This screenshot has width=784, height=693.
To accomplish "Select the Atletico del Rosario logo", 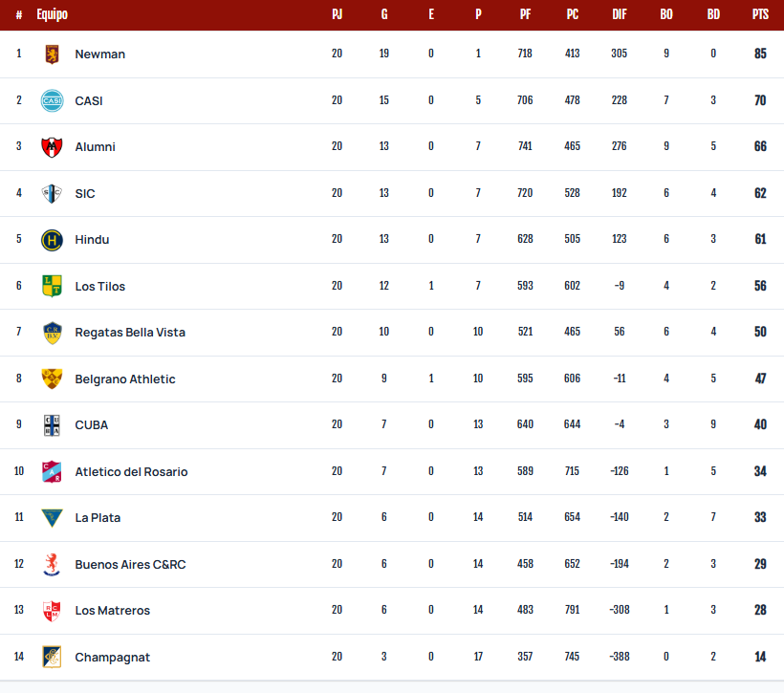I will (52, 471).
